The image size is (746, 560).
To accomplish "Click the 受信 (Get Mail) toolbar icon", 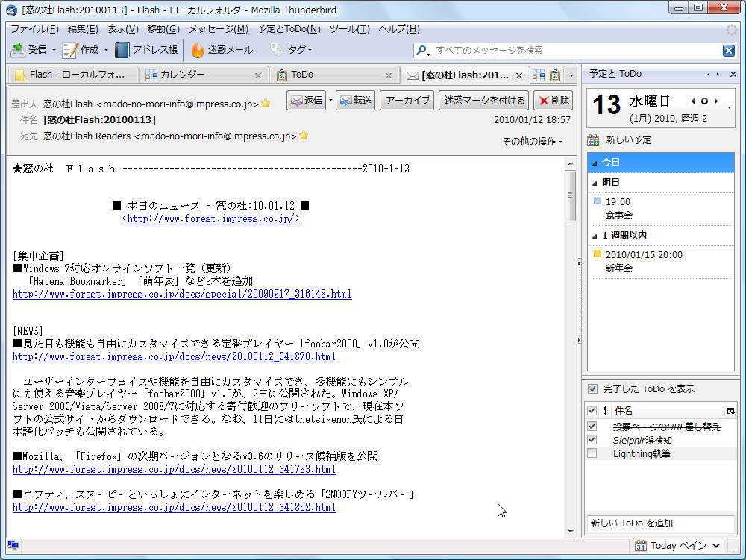I will [x=18, y=50].
